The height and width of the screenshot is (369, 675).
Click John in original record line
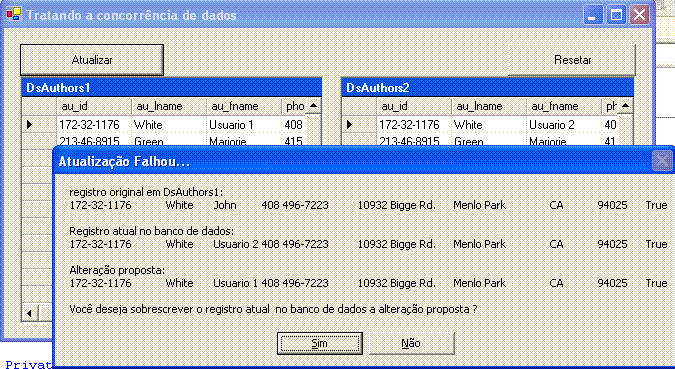[225, 205]
